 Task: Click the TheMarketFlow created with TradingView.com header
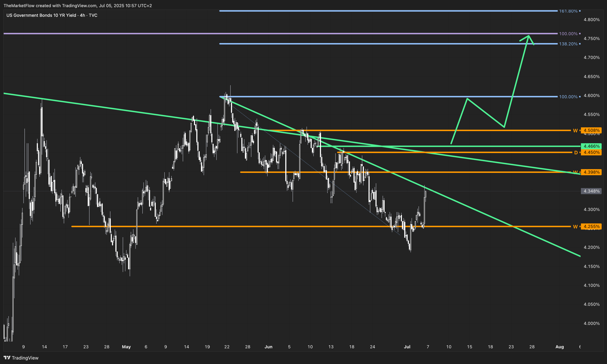pyautogui.click(x=78, y=5)
